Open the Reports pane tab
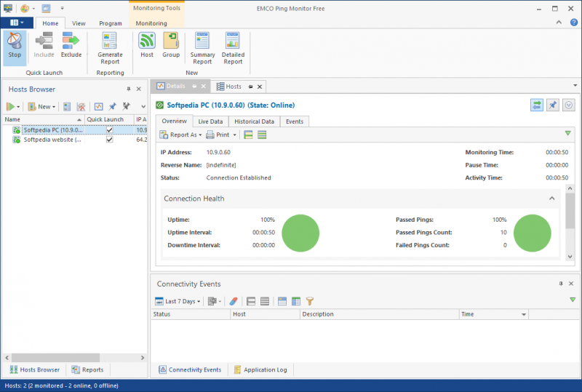 [87, 369]
